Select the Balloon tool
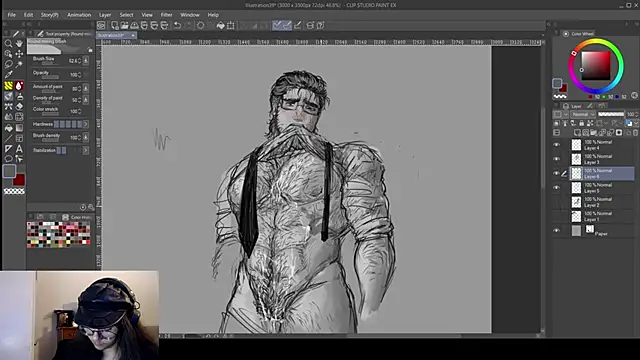This screenshot has height=360, width=640. coord(8,159)
